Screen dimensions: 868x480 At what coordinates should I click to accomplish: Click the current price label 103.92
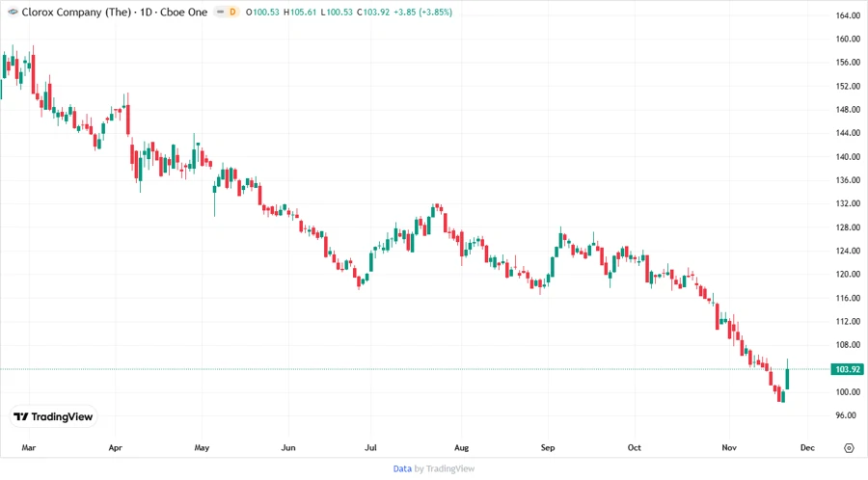(x=847, y=369)
